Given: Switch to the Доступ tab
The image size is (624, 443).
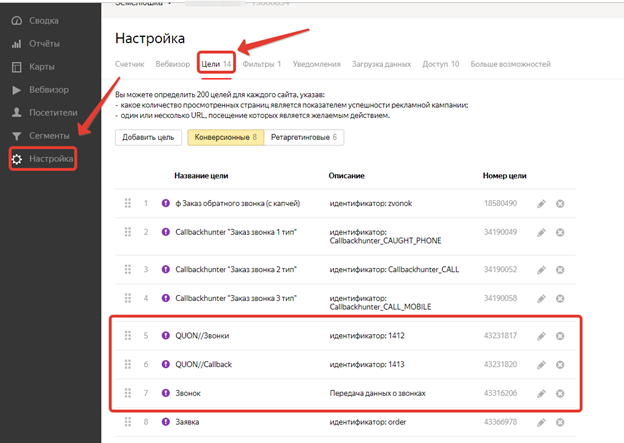Looking at the screenshot, I should click(441, 64).
